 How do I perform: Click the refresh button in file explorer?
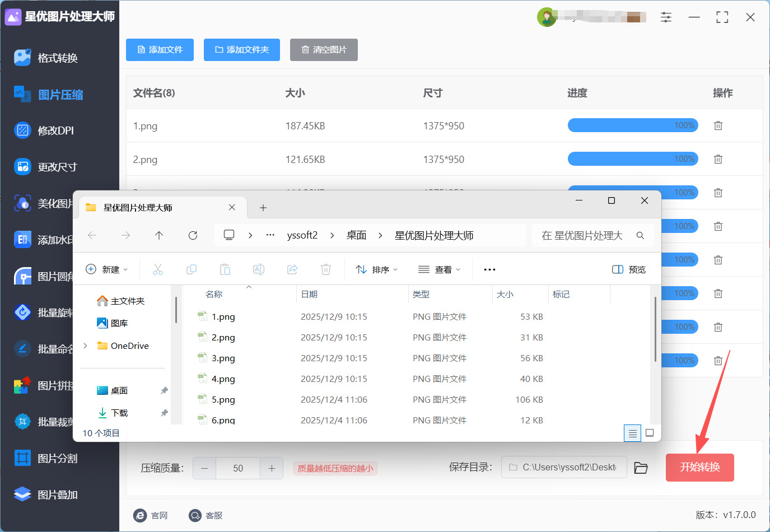click(x=193, y=235)
